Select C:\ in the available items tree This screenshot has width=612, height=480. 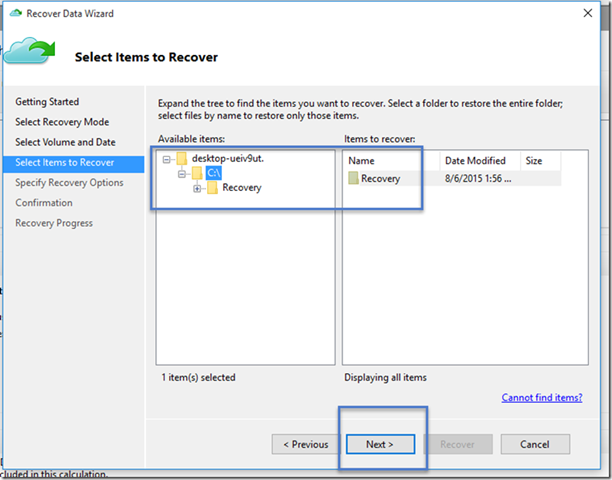(214, 173)
